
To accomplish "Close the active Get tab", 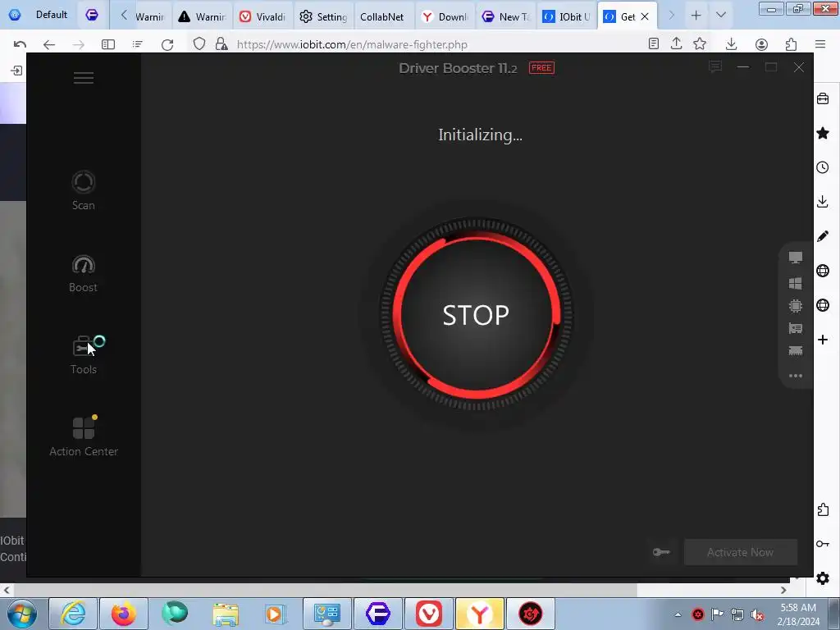I will click(645, 16).
